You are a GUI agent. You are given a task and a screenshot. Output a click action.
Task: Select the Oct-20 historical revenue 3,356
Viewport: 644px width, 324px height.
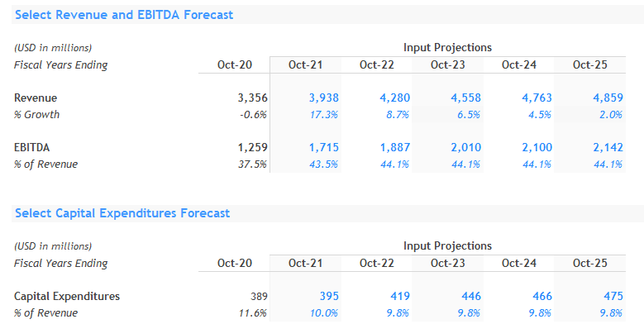[x=253, y=98]
